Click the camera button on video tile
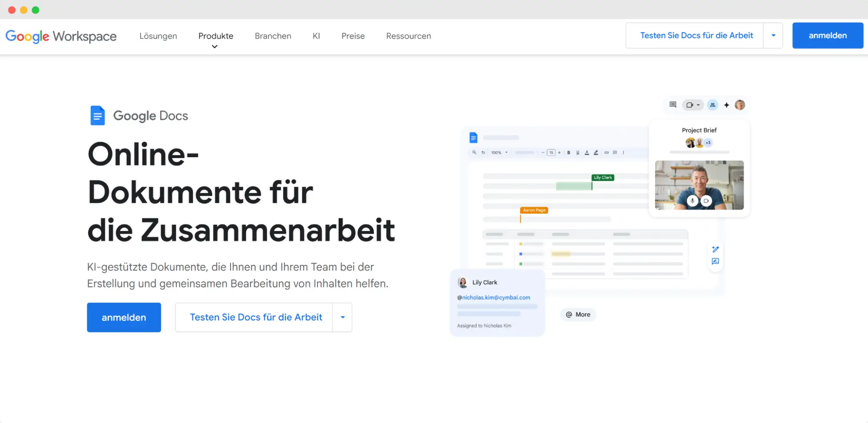 pyautogui.click(x=706, y=201)
